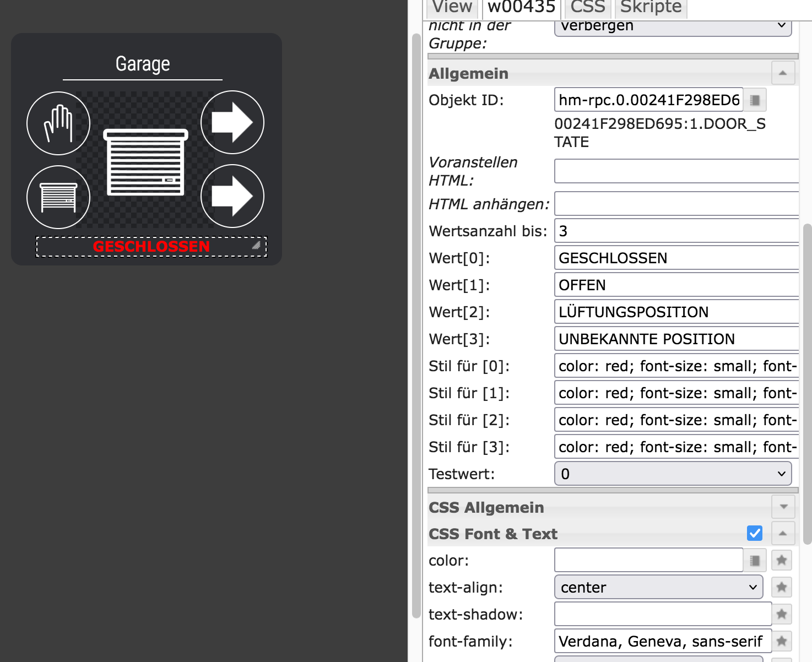This screenshot has height=662, width=812.
Task: Open the text-align dropdown showing center
Action: point(658,587)
